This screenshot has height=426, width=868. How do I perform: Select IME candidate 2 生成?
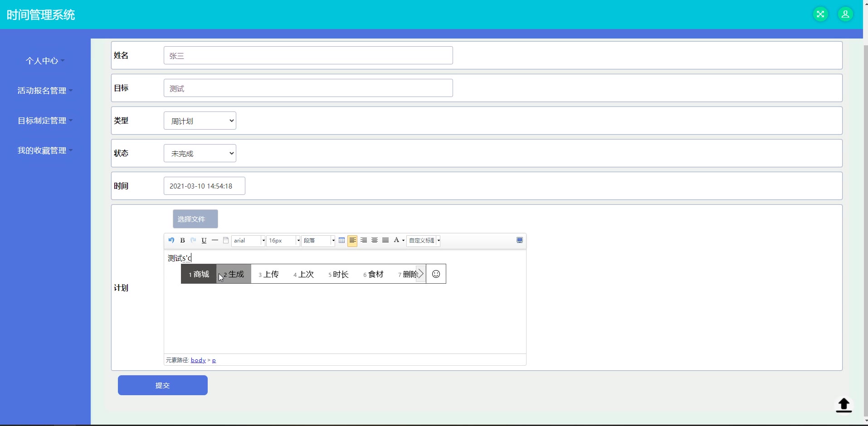(234, 274)
